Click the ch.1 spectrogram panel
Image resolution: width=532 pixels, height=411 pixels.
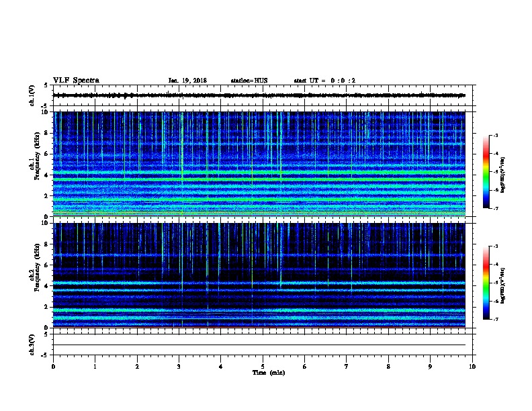tap(259, 164)
